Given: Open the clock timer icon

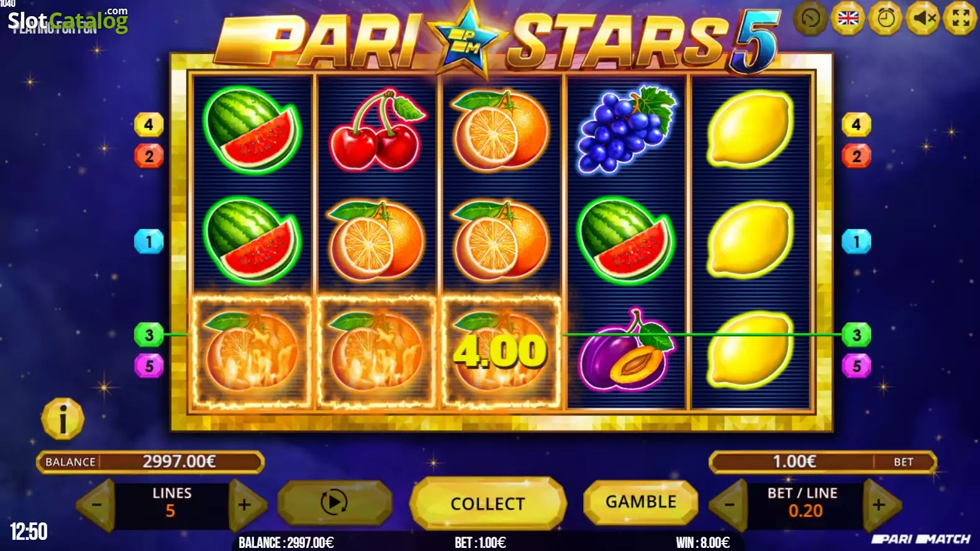Looking at the screenshot, I should click(886, 19).
